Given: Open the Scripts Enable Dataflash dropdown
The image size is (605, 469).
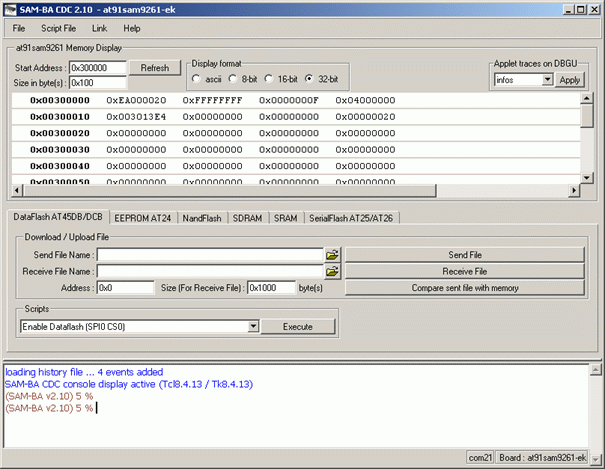Looking at the screenshot, I should (x=253, y=326).
